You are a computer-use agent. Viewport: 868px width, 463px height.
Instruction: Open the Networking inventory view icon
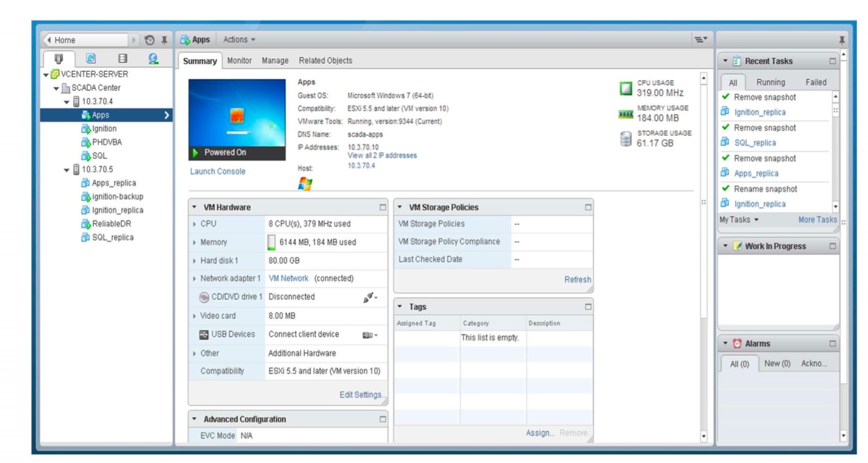[x=153, y=59]
